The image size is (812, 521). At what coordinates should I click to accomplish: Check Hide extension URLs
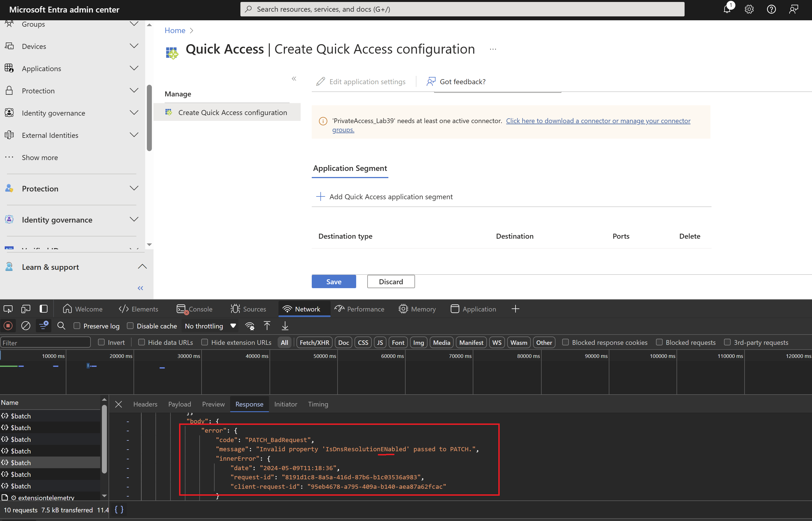click(204, 342)
